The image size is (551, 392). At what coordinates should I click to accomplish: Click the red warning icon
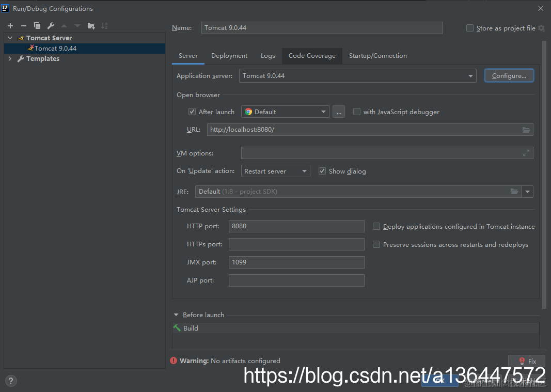[x=174, y=360]
